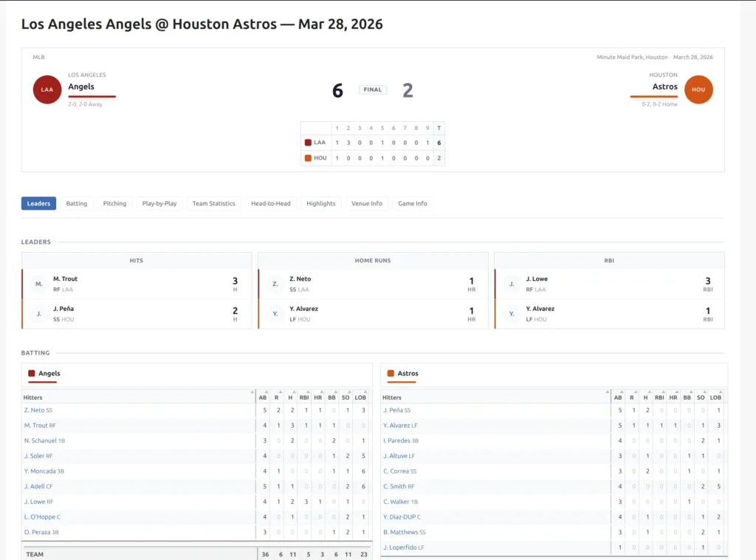Open B. Matthews player link

tap(401, 532)
